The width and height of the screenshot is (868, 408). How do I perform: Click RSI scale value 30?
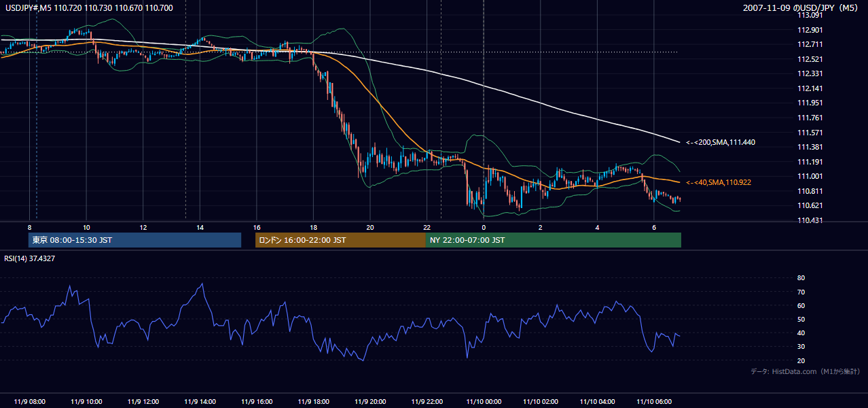(801, 347)
